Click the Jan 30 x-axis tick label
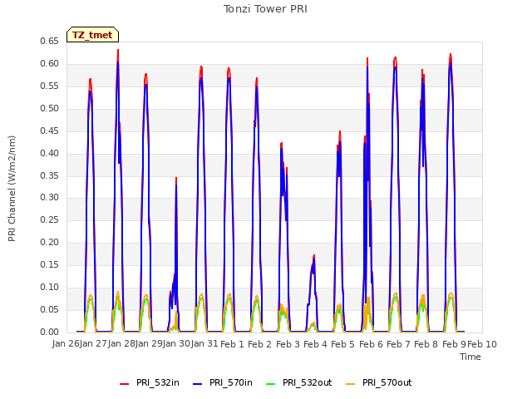This screenshot has width=532, height=399. [x=176, y=344]
